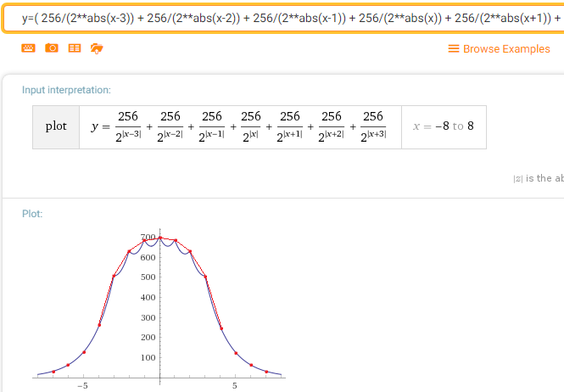The height and width of the screenshot is (392, 564).
Task: Click the file upload icon
Action: pos(97,48)
